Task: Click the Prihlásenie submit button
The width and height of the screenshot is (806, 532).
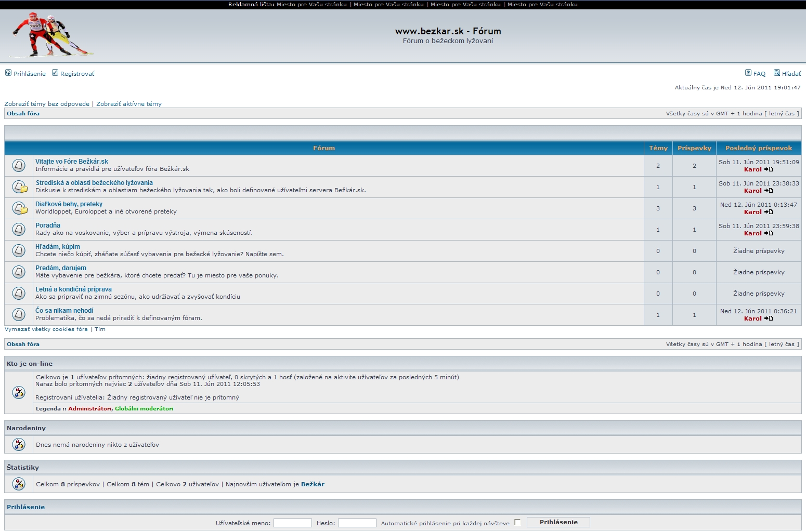Action: (558, 522)
